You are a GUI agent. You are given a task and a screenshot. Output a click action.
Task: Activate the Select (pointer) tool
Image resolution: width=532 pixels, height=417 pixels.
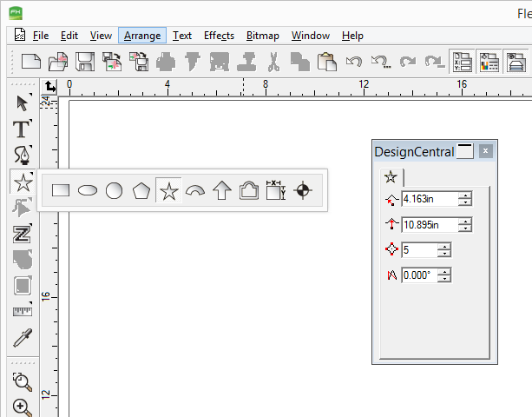point(22,103)
